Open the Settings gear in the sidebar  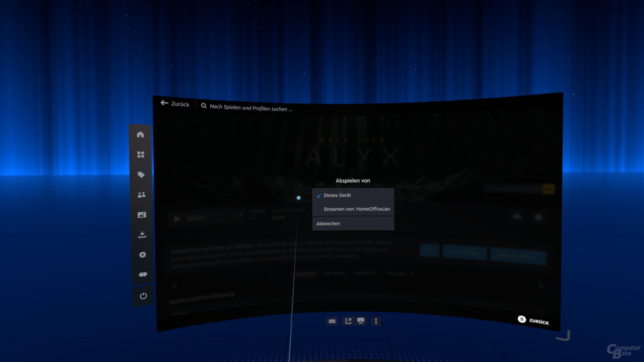pos(143,255)
